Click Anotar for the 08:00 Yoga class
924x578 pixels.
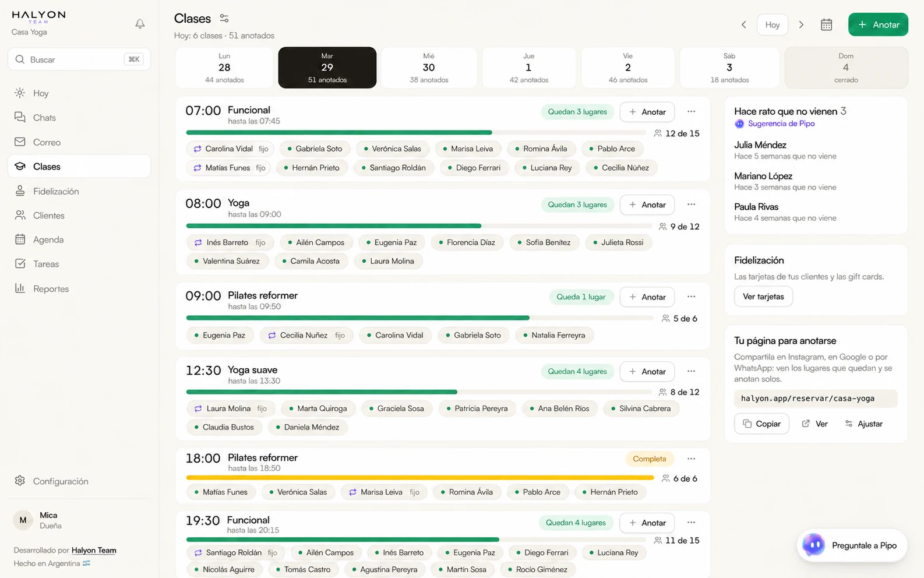coord(647,205)
